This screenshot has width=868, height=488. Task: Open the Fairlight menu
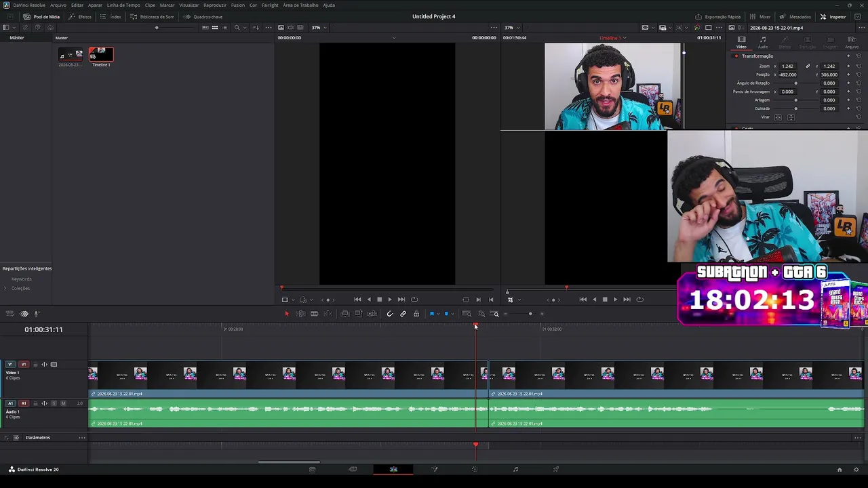pyautogui.click(x=270, y=5)
